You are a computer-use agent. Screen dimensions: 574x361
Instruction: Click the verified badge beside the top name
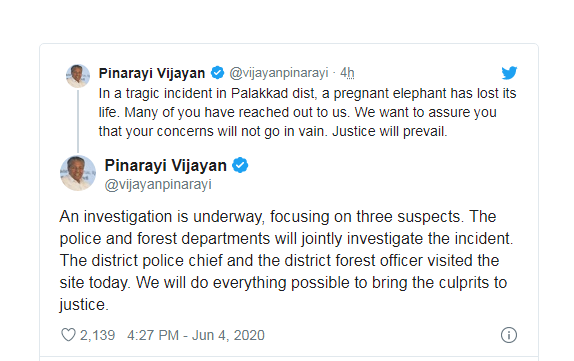click(217, 72)
